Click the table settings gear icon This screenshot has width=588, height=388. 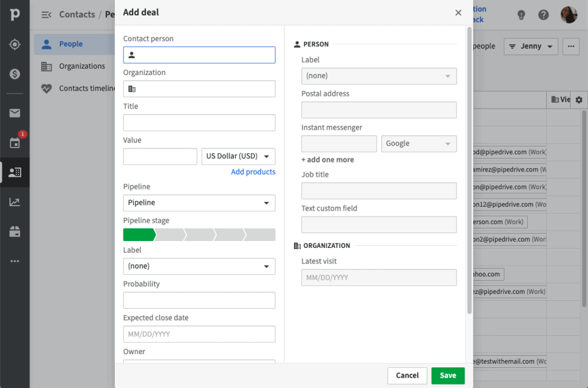(579, 100)
